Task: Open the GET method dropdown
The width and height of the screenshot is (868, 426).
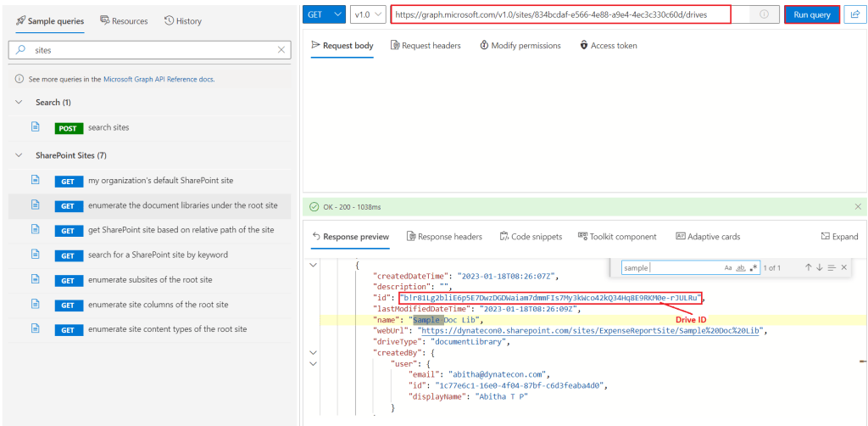Action: point(325,14)
